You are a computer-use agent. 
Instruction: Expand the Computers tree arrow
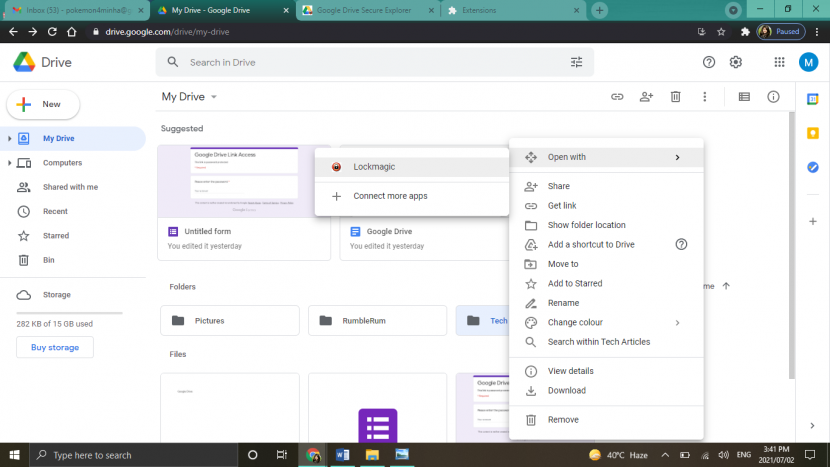9,163
